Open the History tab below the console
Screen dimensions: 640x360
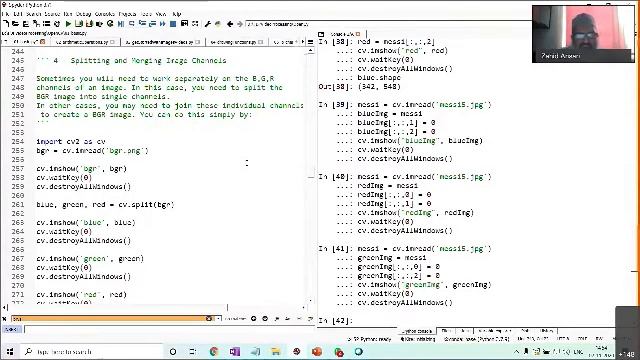pos(547,331)
